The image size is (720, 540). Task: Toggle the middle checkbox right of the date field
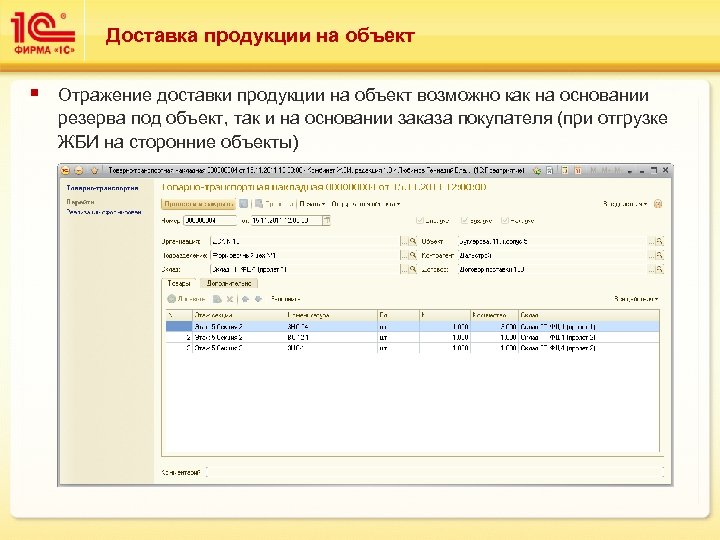(x=464, y=221)
